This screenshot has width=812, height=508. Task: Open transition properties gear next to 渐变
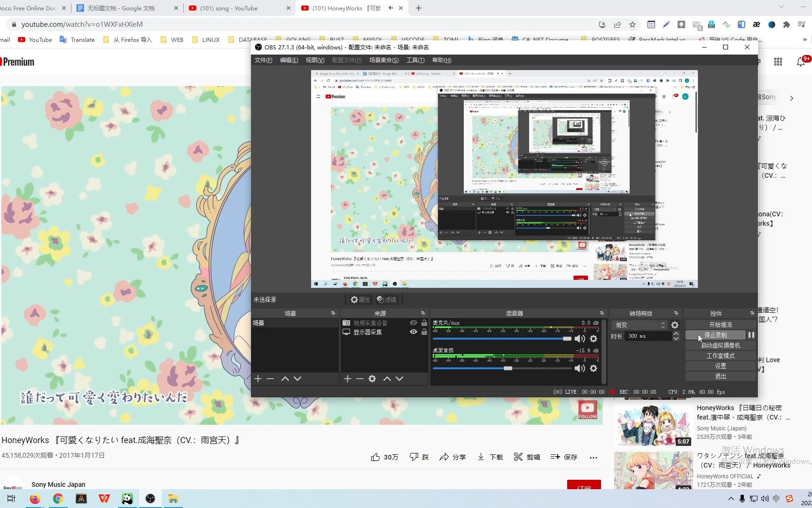675,325
